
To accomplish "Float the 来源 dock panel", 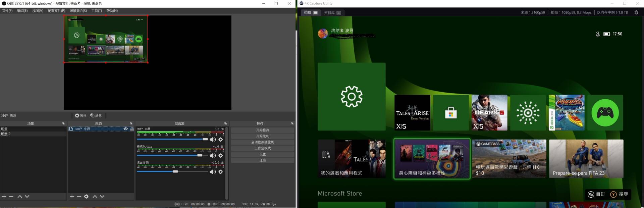I will pos(131,123).
